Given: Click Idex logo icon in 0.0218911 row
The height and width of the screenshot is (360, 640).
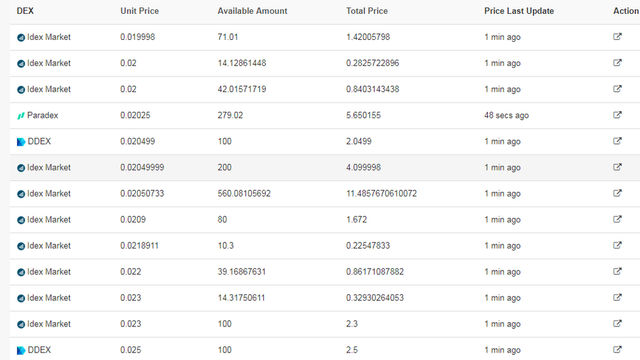Looking at the screenshot, I should point(21,247).
